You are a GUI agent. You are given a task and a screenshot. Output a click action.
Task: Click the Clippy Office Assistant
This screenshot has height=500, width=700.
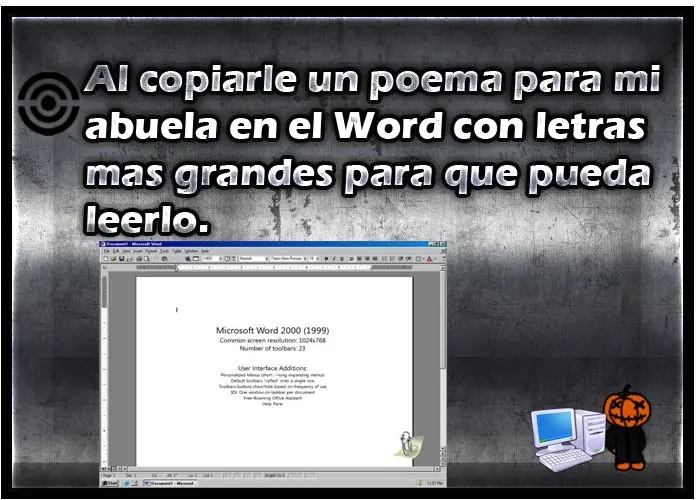pos(408,443)
